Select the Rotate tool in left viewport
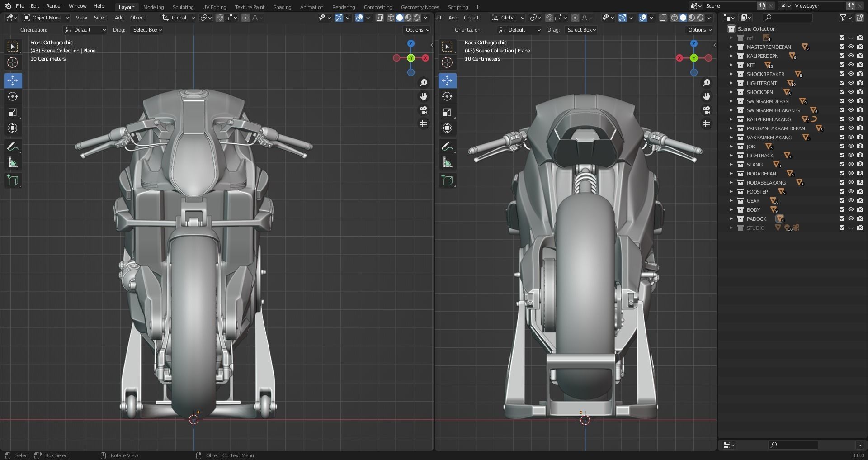Image resolution: width=868 pixels, height=460 pixels. [x=13, y=96]
